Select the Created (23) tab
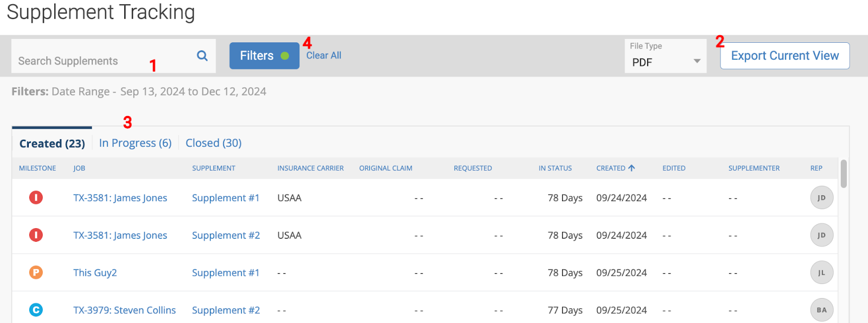The width and height of the screenshot is (868, 323). [x=52, y=144]
